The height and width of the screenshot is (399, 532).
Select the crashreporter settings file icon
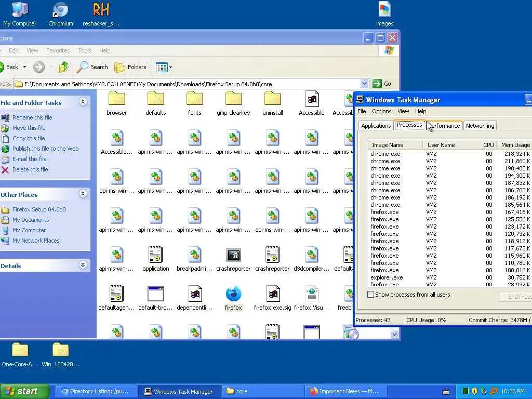(x=272, y=260)
